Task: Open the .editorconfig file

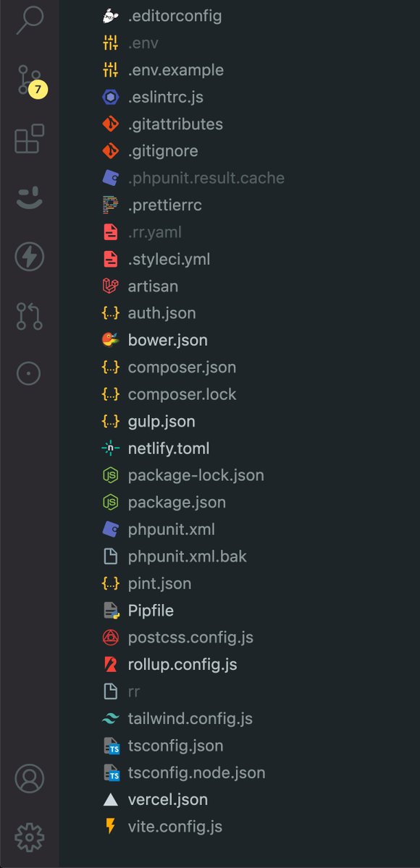Action: [x=175, y=16]
